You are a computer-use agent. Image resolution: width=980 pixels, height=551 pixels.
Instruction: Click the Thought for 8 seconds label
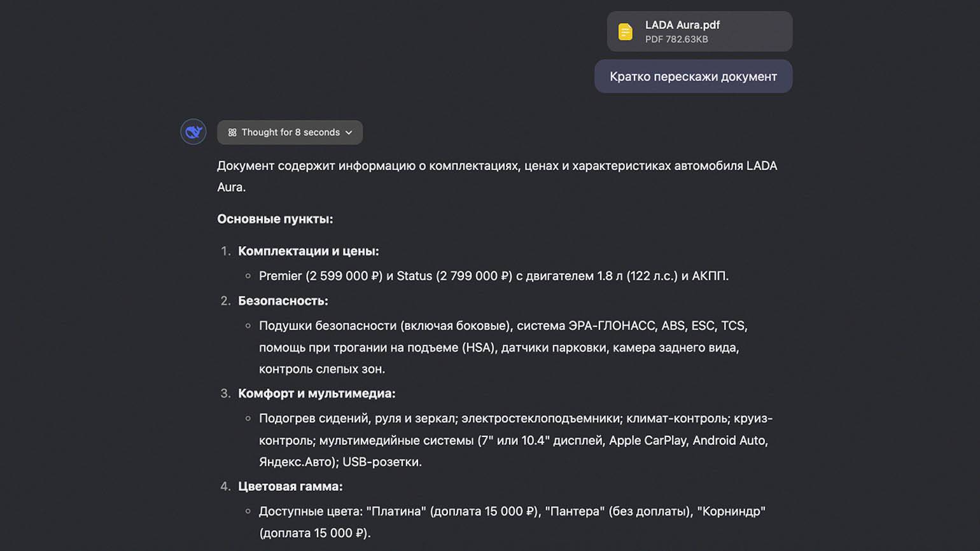pos(290,132)
